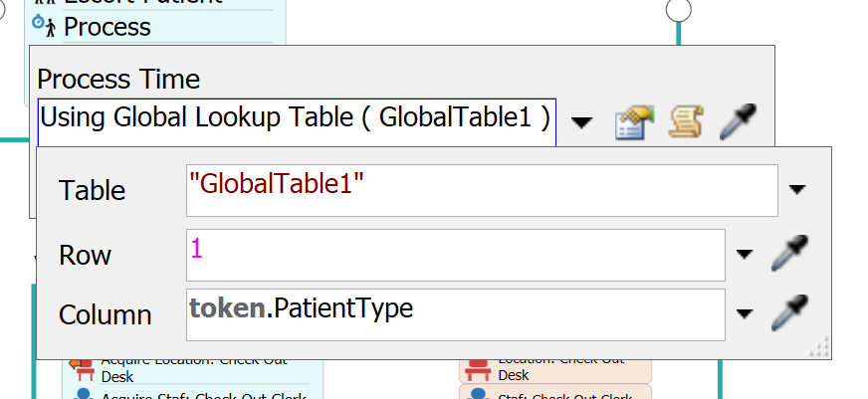Screen dimensions: 868x399
Task: Click the Row eyedropper sampler
Action: click(790, 253)
